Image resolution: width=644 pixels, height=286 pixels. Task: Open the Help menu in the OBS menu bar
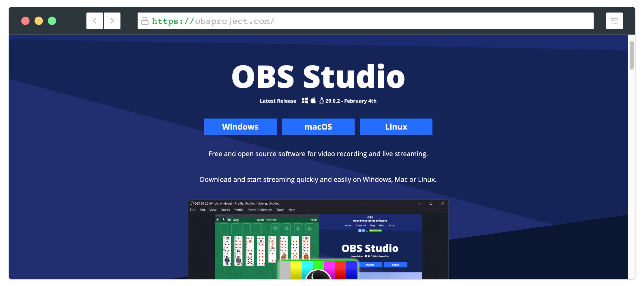(292, 210)
